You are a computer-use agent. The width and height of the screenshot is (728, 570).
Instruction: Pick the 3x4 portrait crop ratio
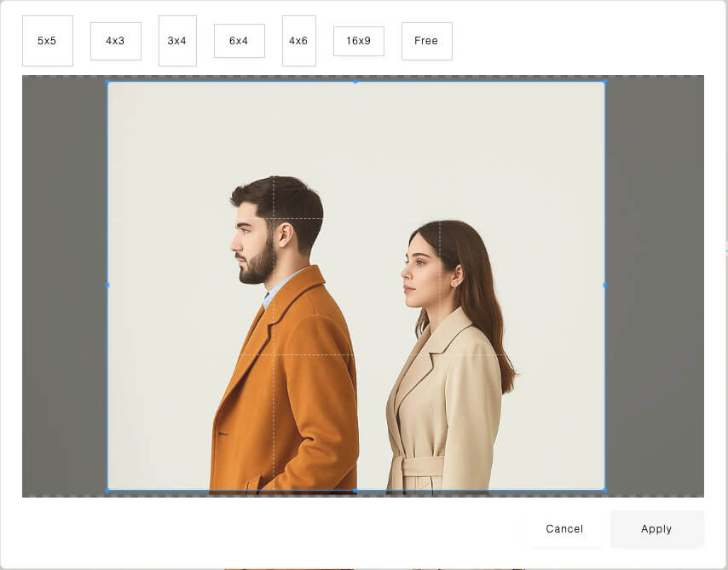pyautogui.click(x=177, y=41)
